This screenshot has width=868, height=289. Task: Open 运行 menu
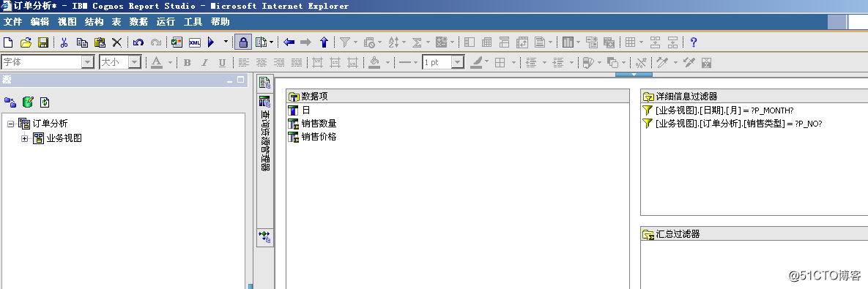(166, 22)
